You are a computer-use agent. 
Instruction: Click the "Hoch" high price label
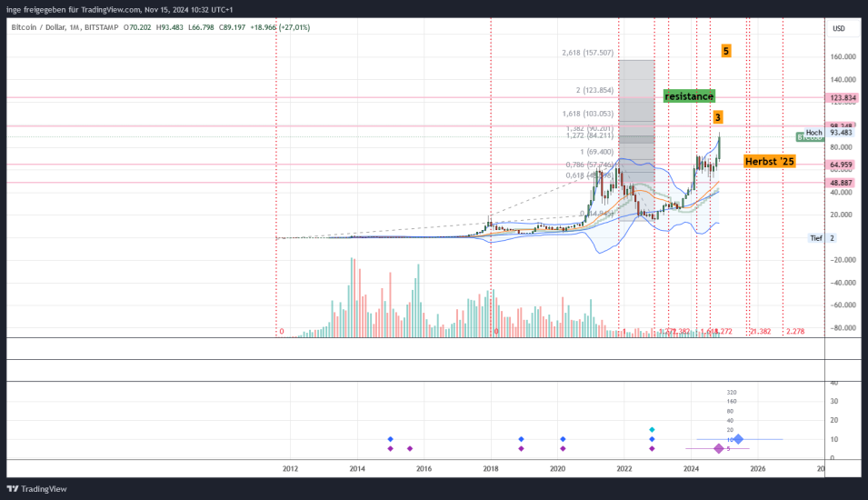813,132
